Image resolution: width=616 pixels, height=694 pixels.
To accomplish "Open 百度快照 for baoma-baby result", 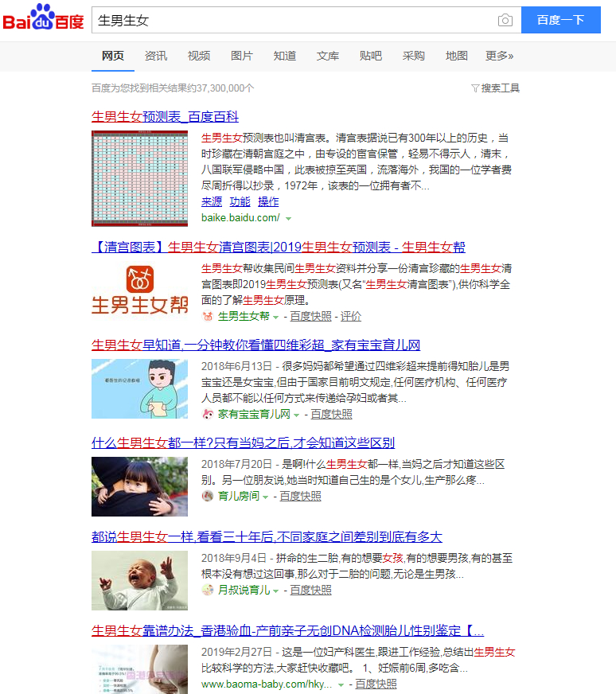I will point(376,684).
